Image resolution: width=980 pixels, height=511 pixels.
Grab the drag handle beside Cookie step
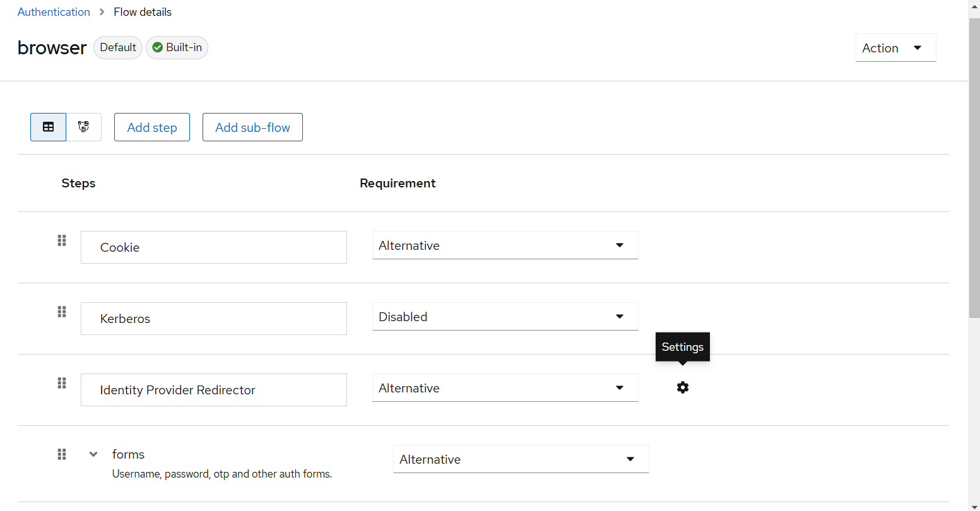coord(61,240)
